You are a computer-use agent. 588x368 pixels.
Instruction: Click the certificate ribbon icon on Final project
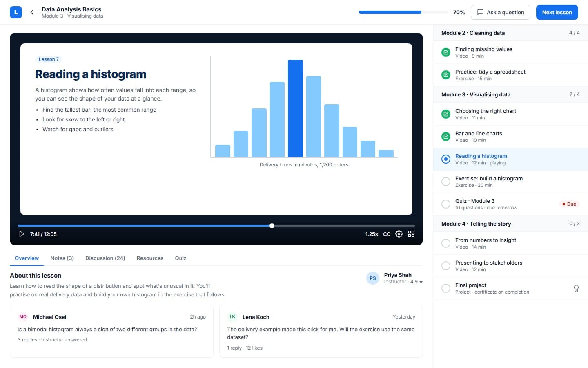click(576, 288)
